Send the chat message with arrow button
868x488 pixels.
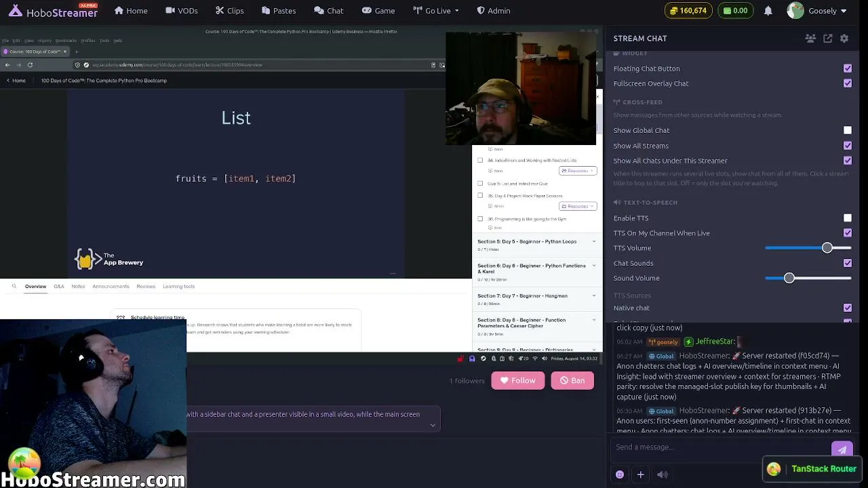pyautogui.click(x=842, y=449)
